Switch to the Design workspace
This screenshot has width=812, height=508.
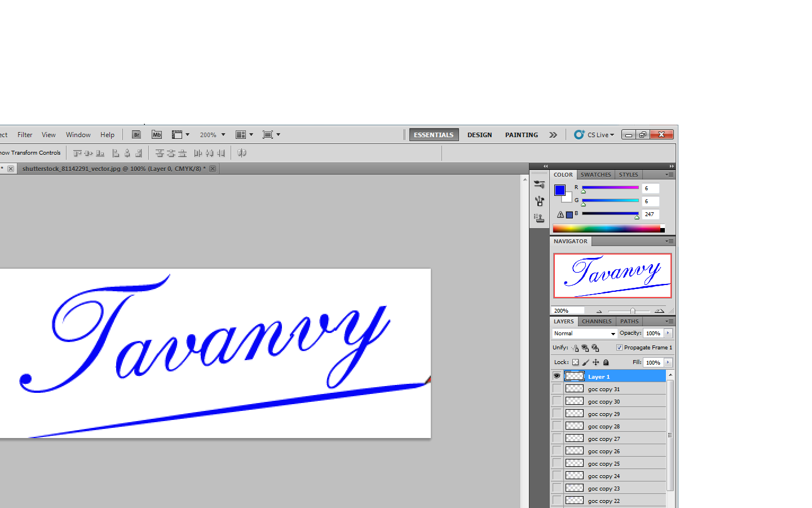[x=479, y=135]
